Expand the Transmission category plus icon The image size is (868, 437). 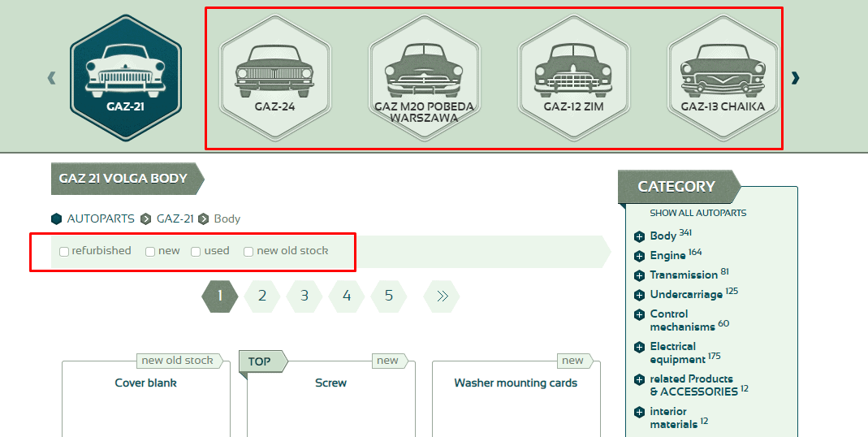(639, 275)
